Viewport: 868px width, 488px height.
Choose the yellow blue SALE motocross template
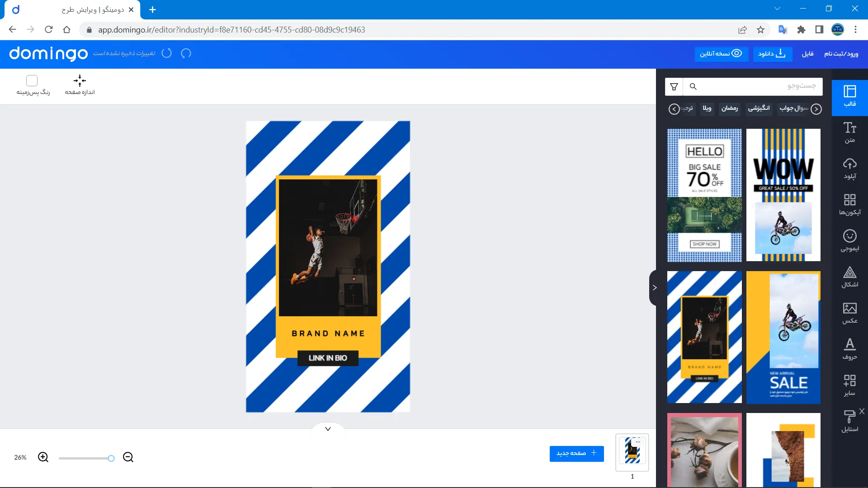tap(783, 337)
